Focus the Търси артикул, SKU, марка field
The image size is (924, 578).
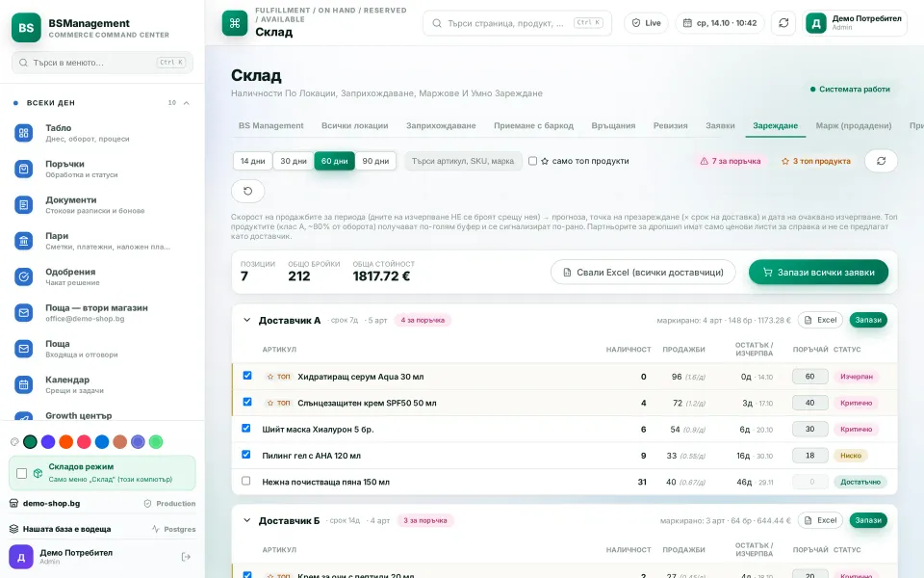pyautogui.click(x=463, y=161)
